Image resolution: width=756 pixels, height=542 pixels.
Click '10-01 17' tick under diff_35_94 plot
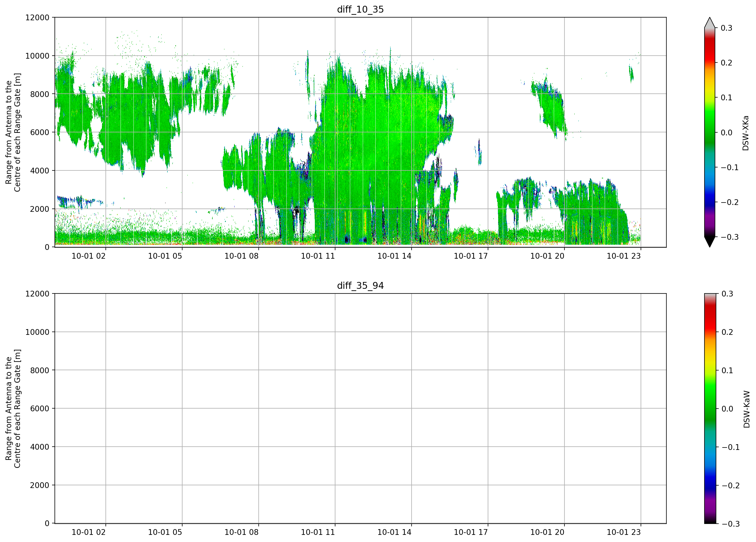pos(471,532)
